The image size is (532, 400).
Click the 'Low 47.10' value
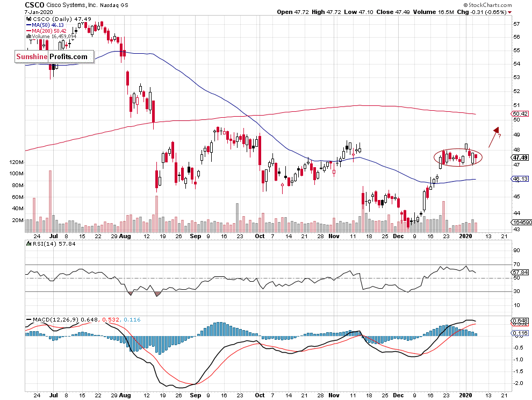coord(358,12)
